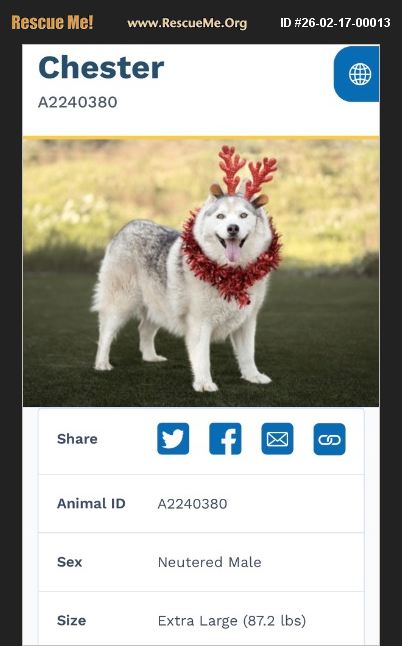Image resolution: width=402 pixels, height=646 pixels.
Task: Share the listing by email icon
Action: [277, 439]
